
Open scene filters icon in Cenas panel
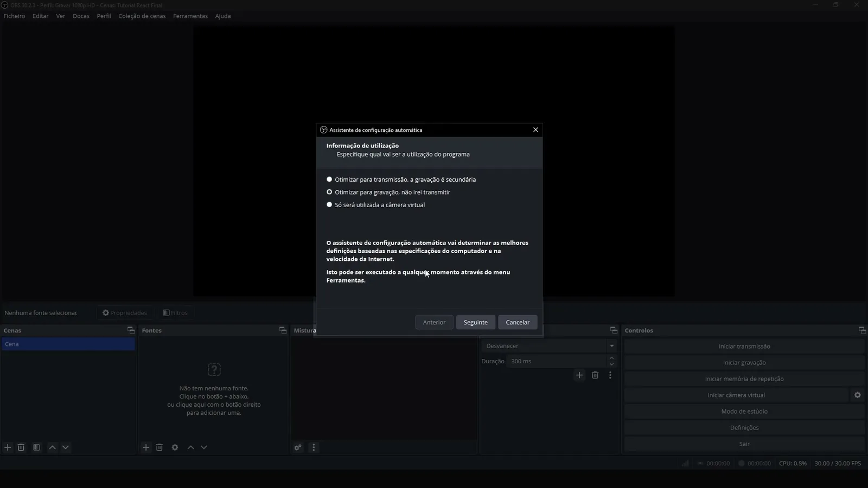pos(36,447)
